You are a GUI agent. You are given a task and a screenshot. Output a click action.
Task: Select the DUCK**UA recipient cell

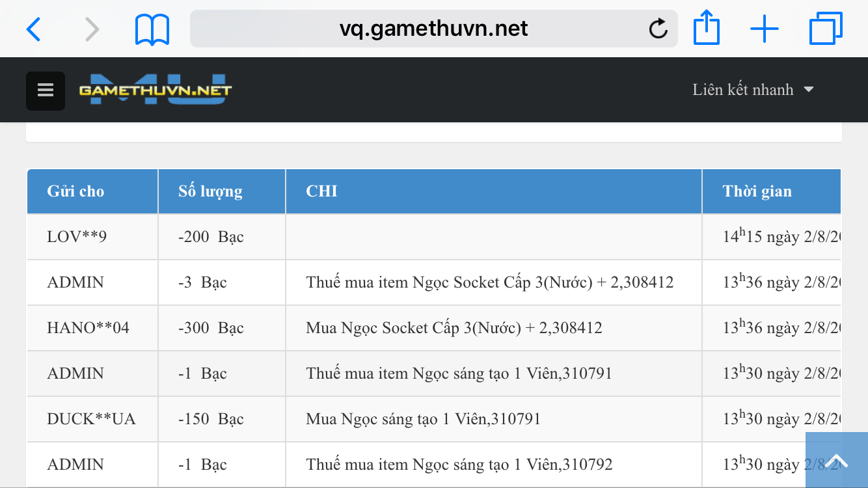tap(91, 419)
